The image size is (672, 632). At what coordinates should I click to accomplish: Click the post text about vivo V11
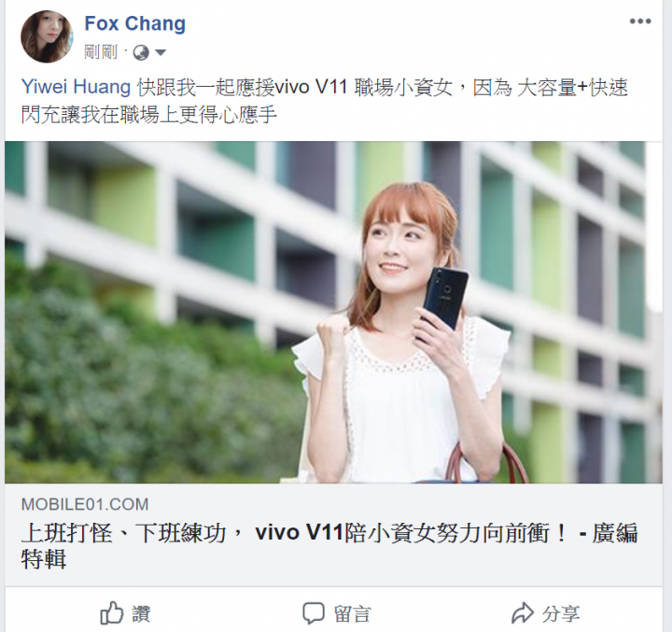tap(325, 101)
